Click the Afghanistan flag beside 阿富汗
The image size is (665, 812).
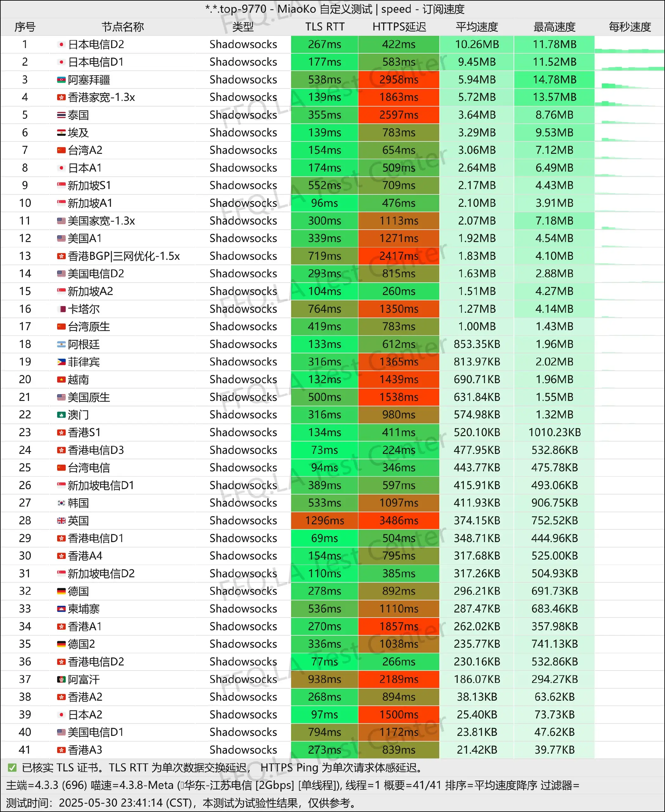tap(61, 679)
